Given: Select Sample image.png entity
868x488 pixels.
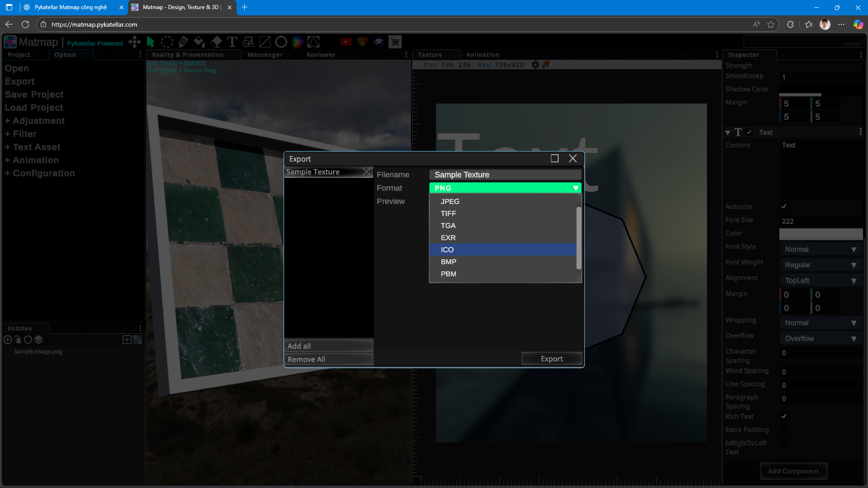Looking at the screenshot, I should point(38,352).
